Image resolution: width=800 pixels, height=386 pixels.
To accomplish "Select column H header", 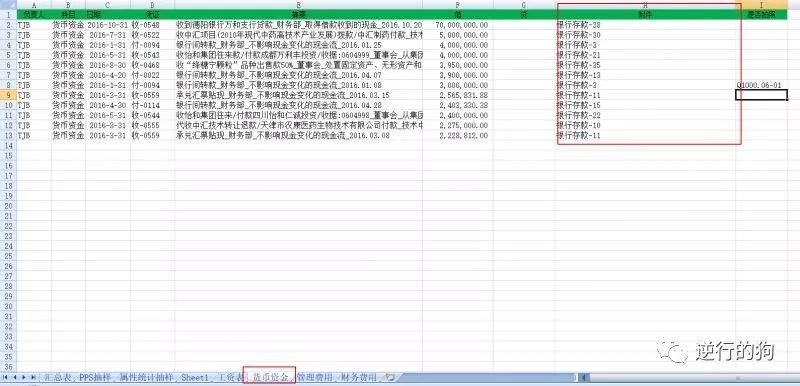I will coord(645,5).
